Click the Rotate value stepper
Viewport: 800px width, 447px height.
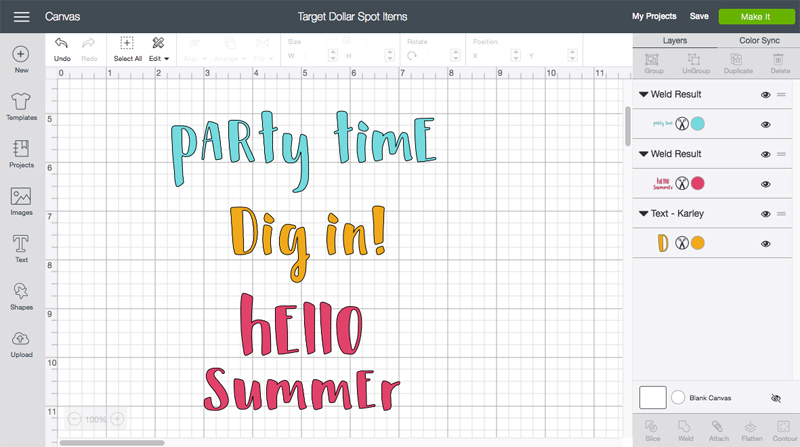pos(456,55)
